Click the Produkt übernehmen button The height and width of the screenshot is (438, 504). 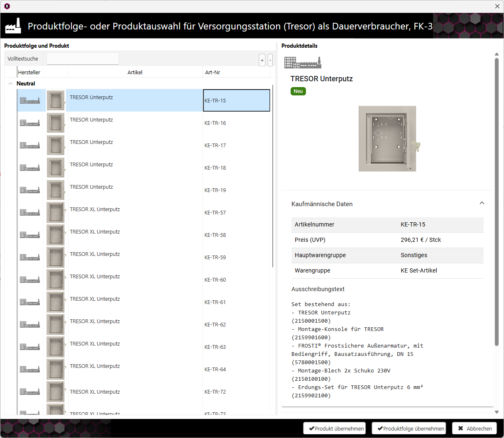(x=335, y=428)
